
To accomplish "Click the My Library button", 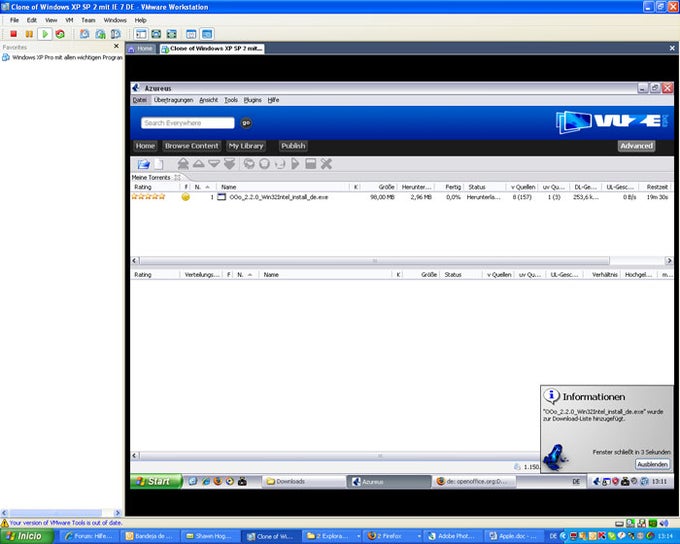I will (x=246, y=146).
